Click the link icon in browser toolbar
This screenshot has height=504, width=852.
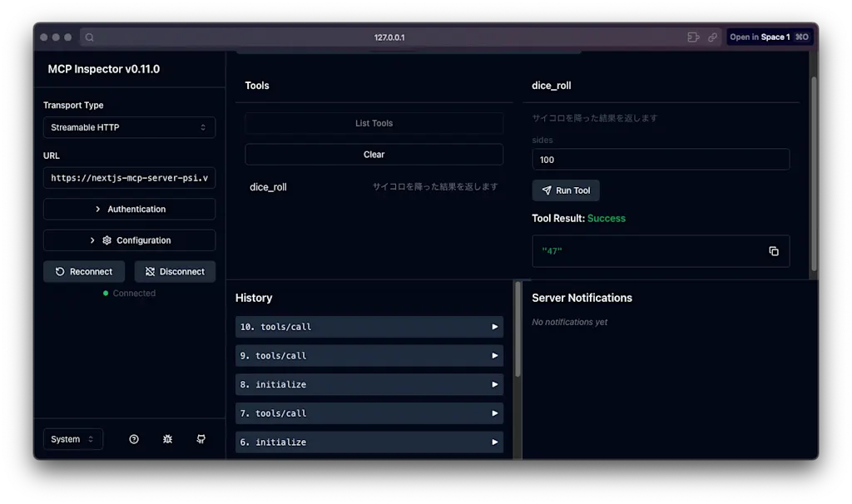click(x=712, y=37)
